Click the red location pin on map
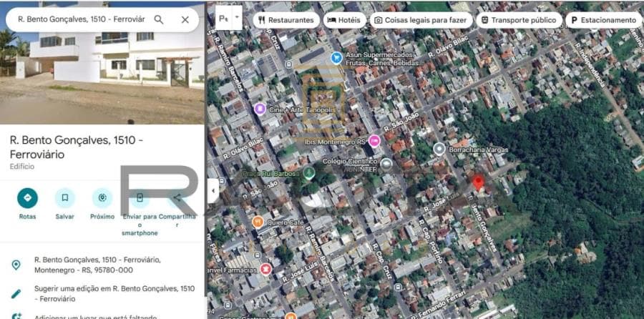The width and height of the screenshot is (644, 319). (478, 182)
